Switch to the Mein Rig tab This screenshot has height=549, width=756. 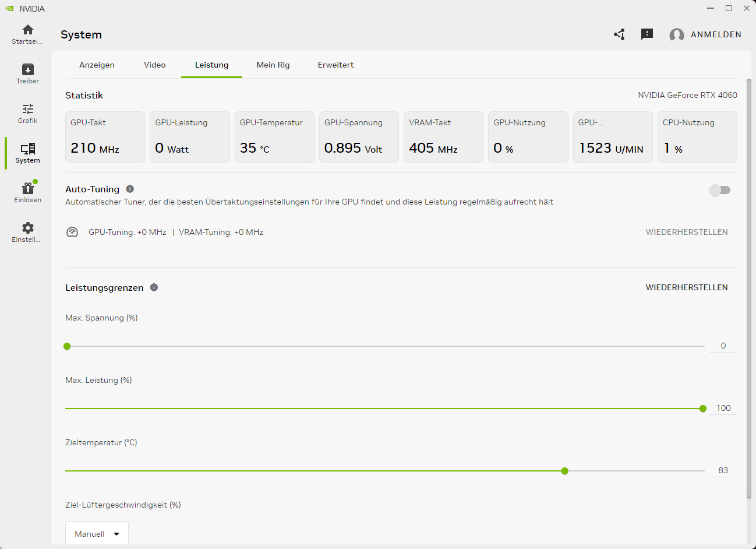pyautogui.click(x=273, y=65)
